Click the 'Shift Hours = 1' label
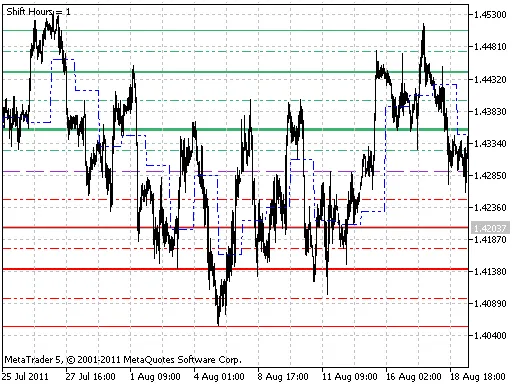 click(x=39, y=12)
